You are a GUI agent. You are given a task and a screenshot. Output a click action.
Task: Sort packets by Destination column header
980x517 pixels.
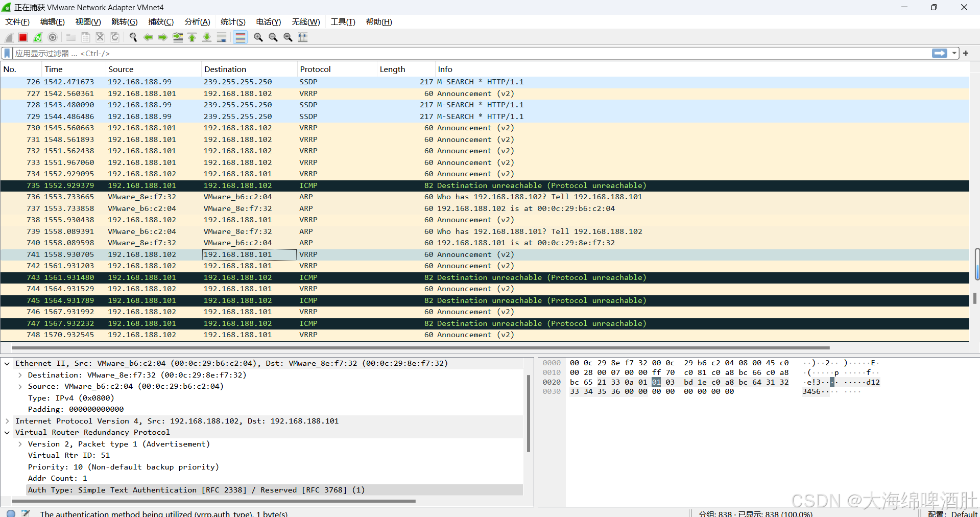249,69
